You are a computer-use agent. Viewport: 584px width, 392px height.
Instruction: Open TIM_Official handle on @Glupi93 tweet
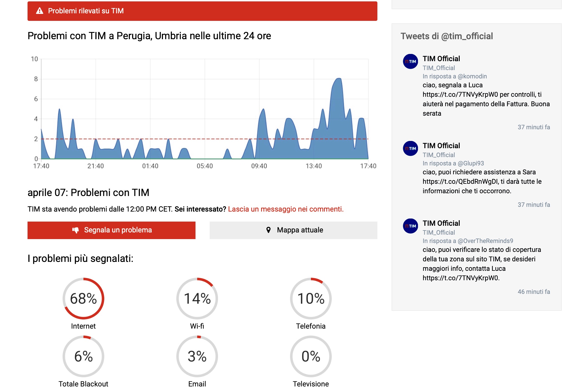tap(439, 155)
